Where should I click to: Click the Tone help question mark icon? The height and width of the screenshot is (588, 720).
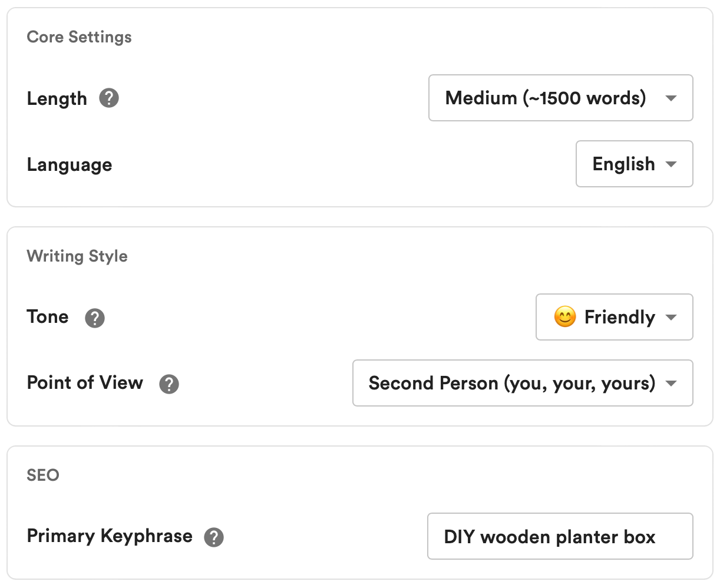95,318
